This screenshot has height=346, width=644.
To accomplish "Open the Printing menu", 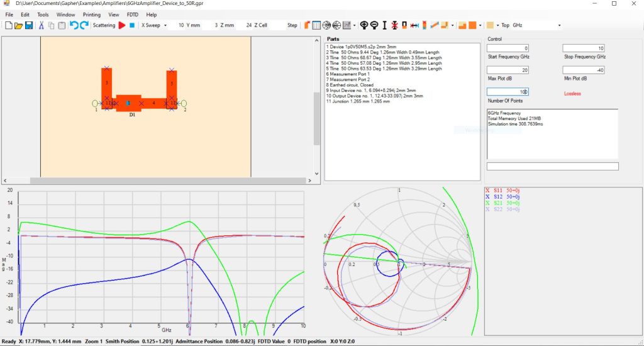I will click(91, 14).
